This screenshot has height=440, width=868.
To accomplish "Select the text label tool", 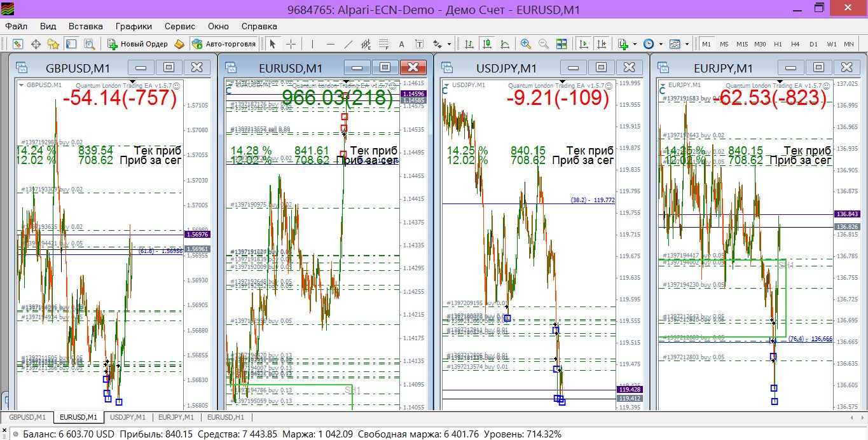I will tap(419, 44).
